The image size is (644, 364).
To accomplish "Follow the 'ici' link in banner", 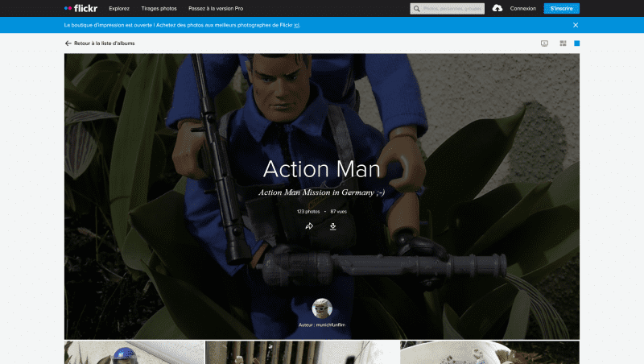I will (297, 26).
